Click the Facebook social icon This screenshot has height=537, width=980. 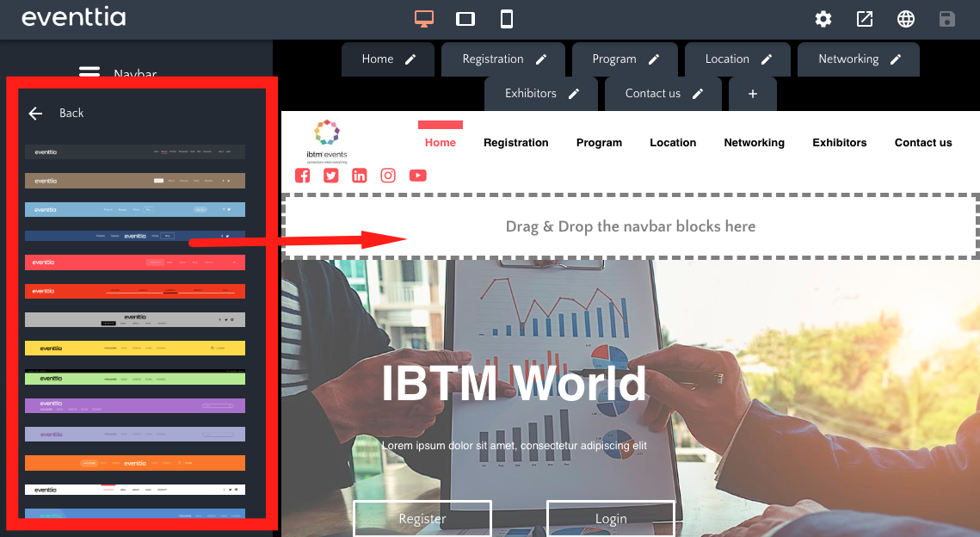point(303,176)
